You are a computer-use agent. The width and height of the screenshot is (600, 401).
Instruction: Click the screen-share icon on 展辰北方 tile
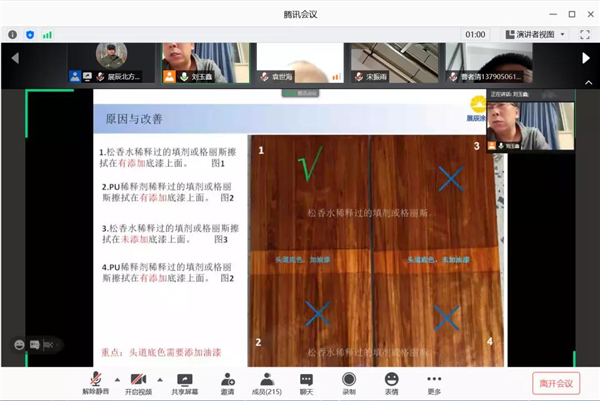point(87,77)
